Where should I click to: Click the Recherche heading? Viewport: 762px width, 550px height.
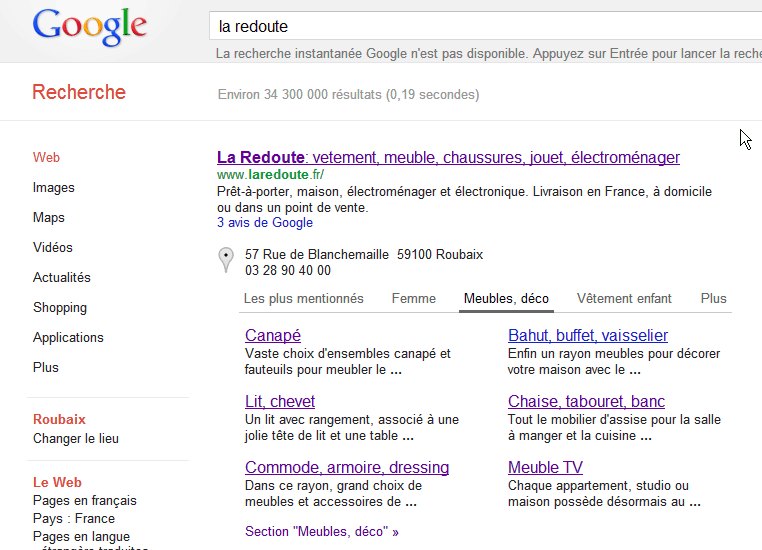point(79,92)
